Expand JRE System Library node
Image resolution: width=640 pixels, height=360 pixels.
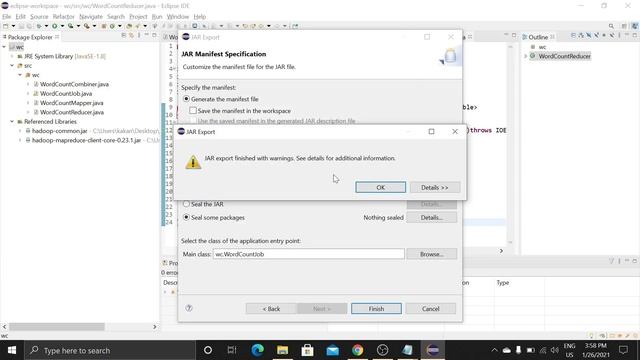(12, 56)
